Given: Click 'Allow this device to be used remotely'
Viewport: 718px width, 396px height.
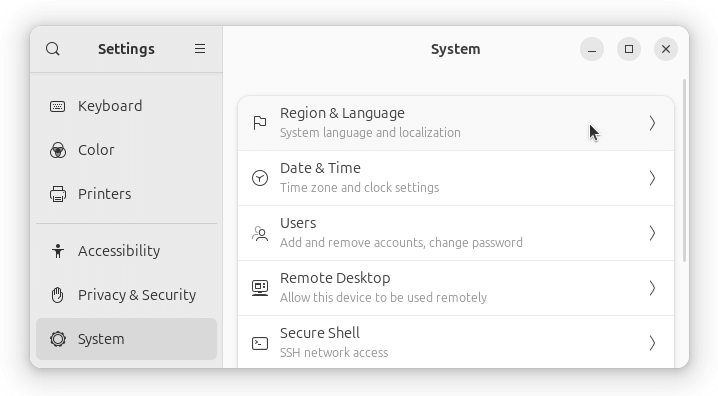Looking at the screenshot, I should tap(383, 298).
